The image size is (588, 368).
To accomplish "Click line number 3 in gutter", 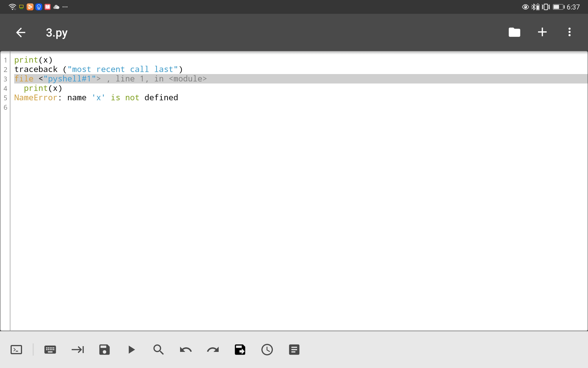I will coord(5,79).
